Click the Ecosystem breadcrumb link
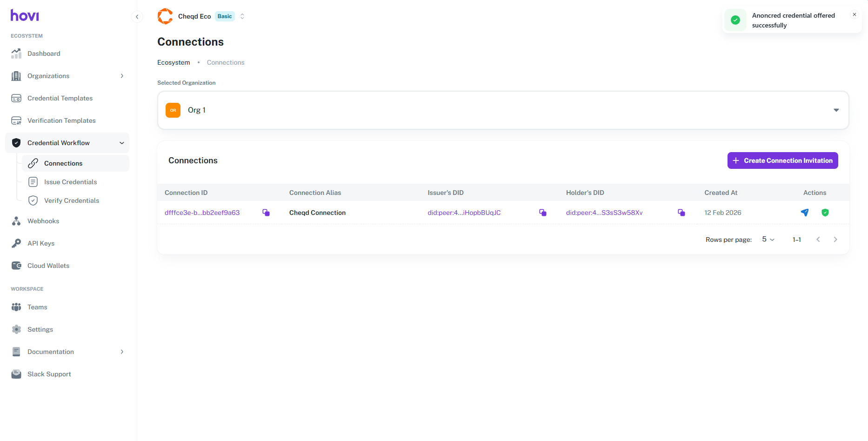 pos(174,62)
